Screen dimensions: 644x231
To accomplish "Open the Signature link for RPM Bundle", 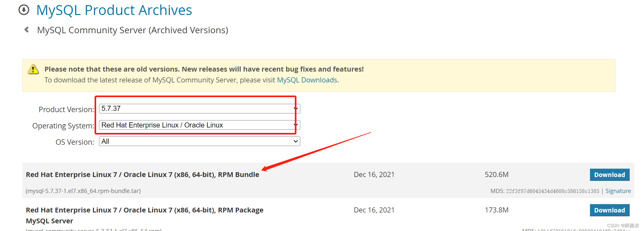I will point(618,191).
